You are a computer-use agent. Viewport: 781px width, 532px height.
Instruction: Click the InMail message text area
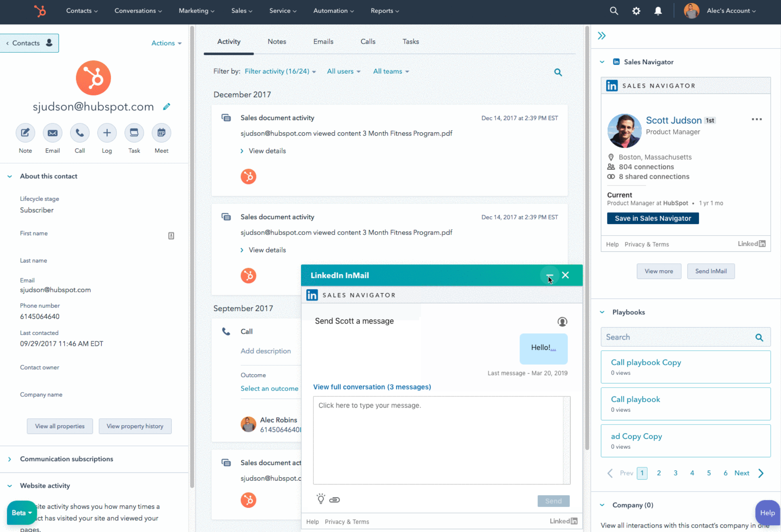click(442, 440)
